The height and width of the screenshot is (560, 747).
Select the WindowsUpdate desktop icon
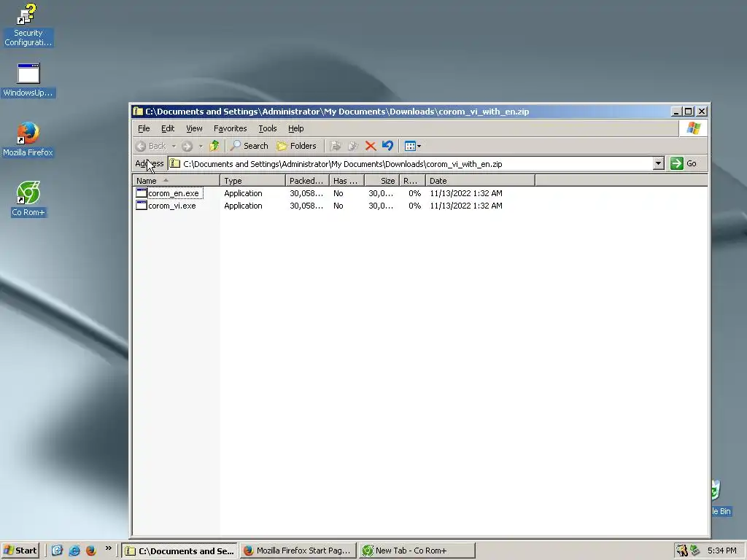pos(28,80)
